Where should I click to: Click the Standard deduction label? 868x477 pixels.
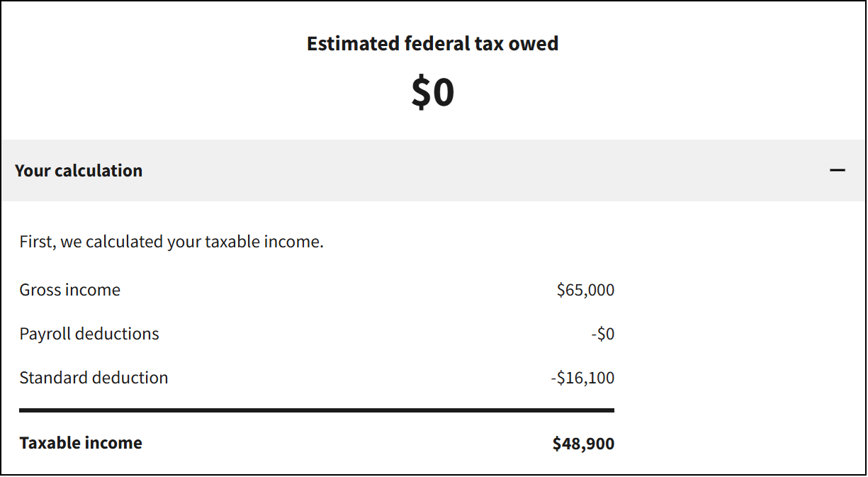[x=94, y=377]
